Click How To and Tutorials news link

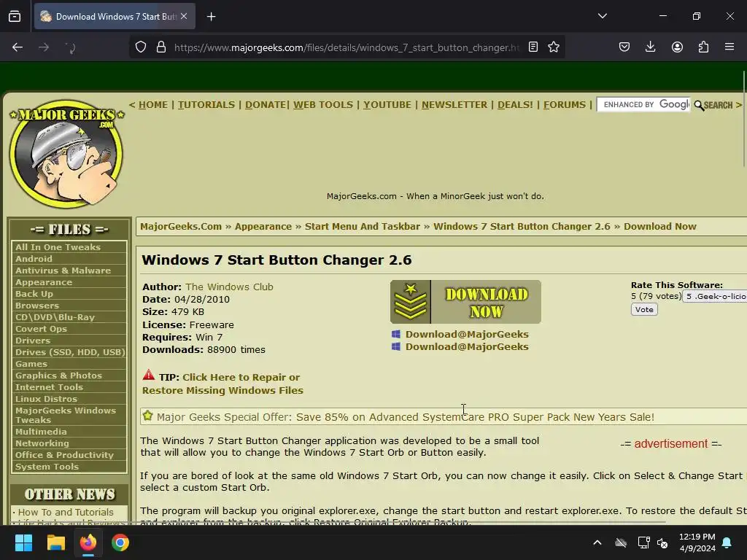coord(66,513)
